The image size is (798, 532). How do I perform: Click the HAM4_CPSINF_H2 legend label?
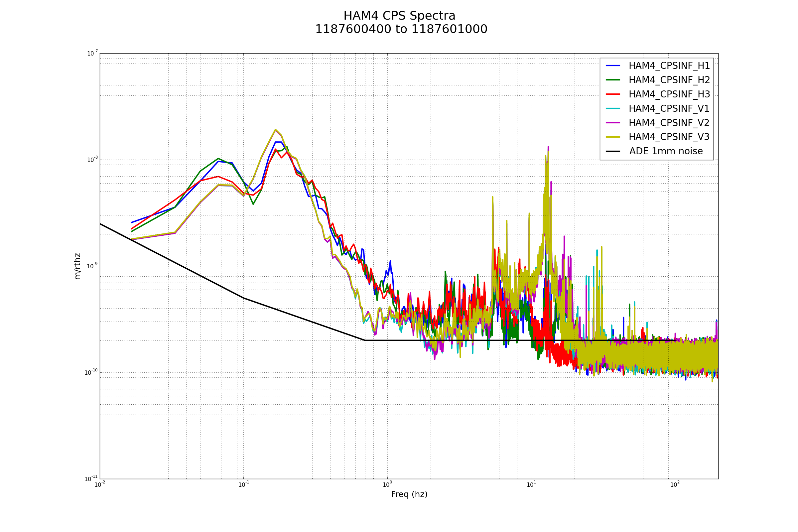coord(669,80)
